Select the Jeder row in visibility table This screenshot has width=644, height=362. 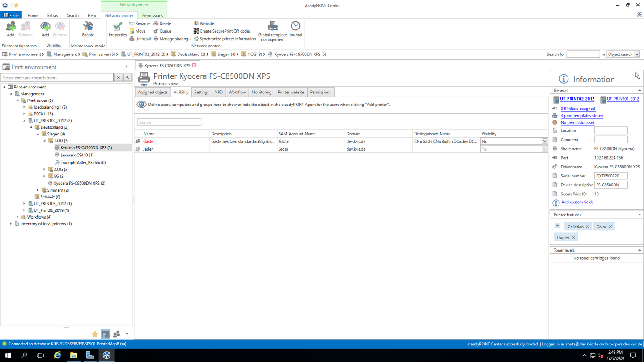(341, 149)
